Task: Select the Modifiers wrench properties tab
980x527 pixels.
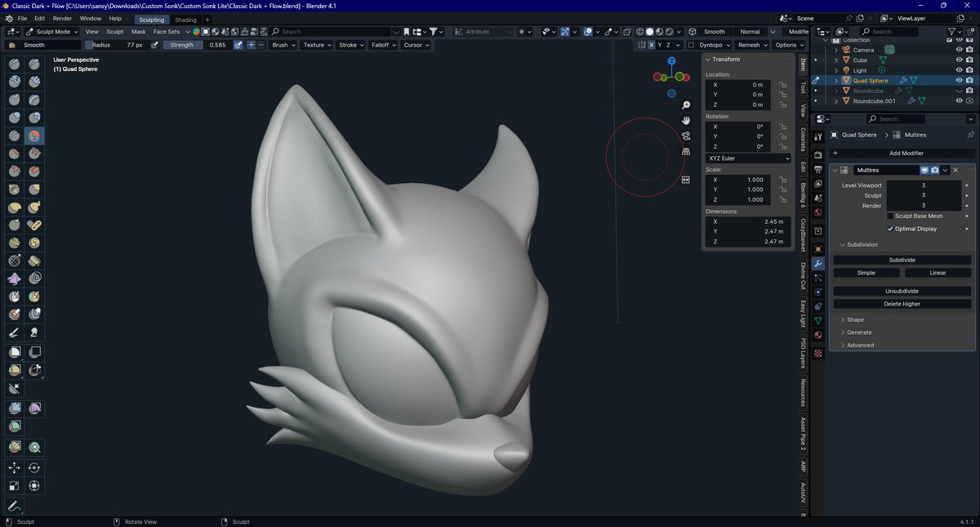Action: 818,263
